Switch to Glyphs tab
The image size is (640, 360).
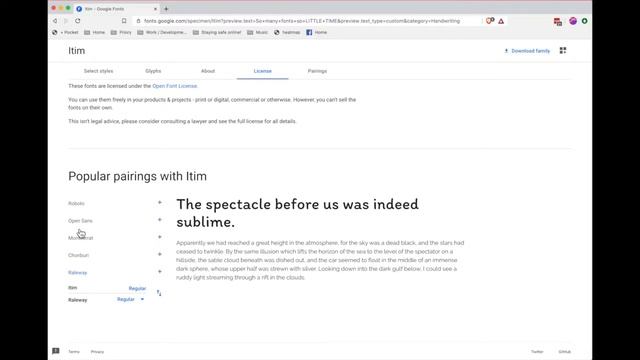click(x=153, y=71)
